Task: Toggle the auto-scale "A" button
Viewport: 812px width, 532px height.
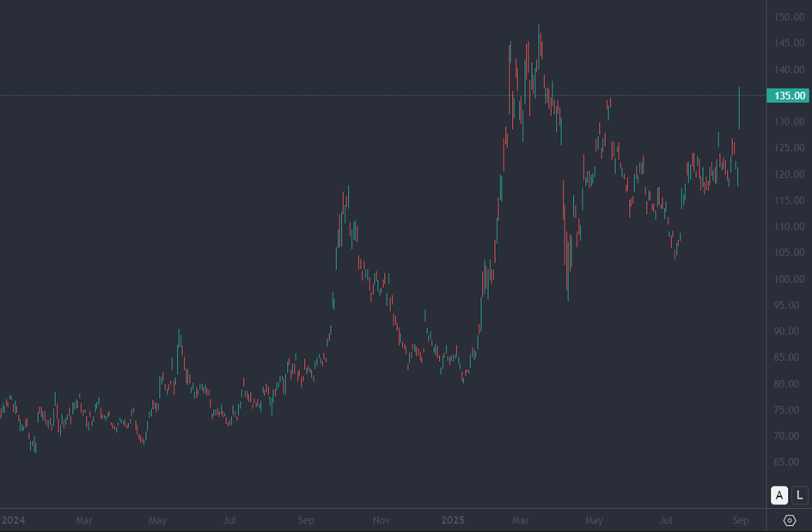Action: 778,496
